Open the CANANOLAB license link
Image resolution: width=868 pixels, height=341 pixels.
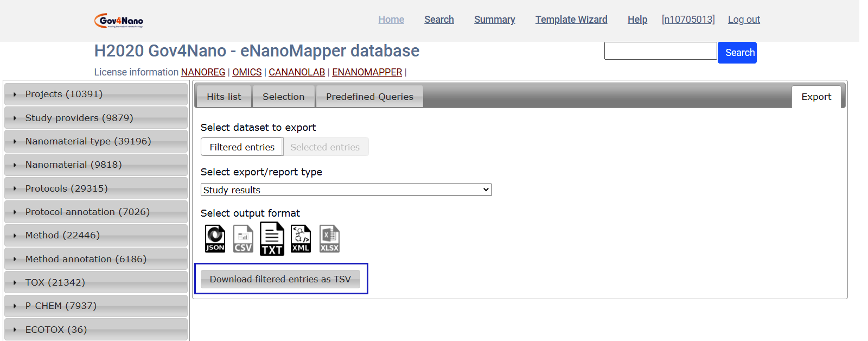(297, 72)
